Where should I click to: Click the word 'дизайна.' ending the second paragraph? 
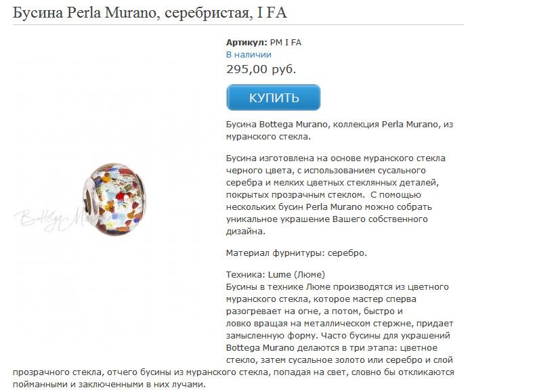click(x=245, y=232)
